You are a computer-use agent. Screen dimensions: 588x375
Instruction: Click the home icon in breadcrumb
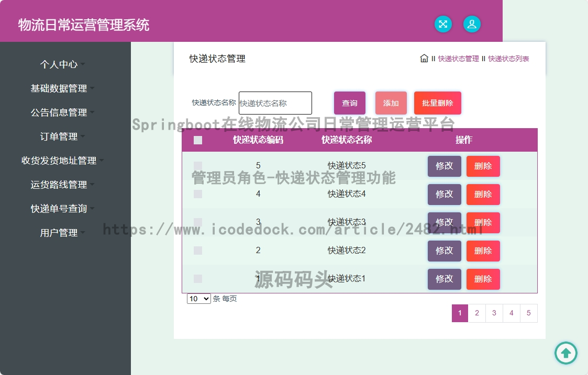(424, 59)
